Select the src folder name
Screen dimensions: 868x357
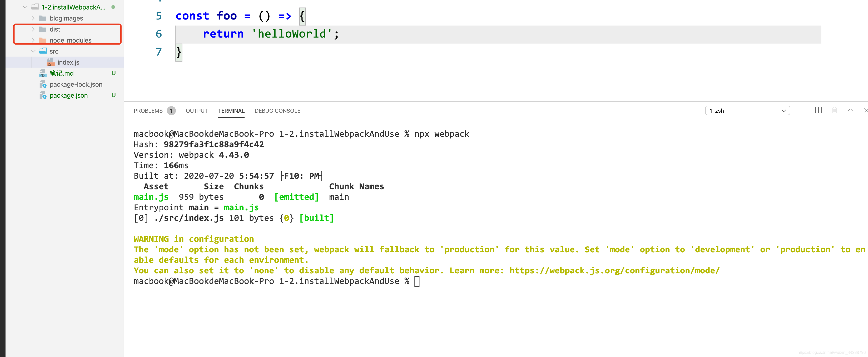[x=54, y=52]
